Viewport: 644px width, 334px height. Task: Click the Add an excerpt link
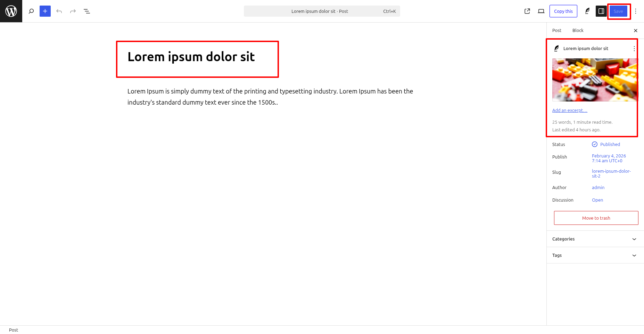pos(570,110)
